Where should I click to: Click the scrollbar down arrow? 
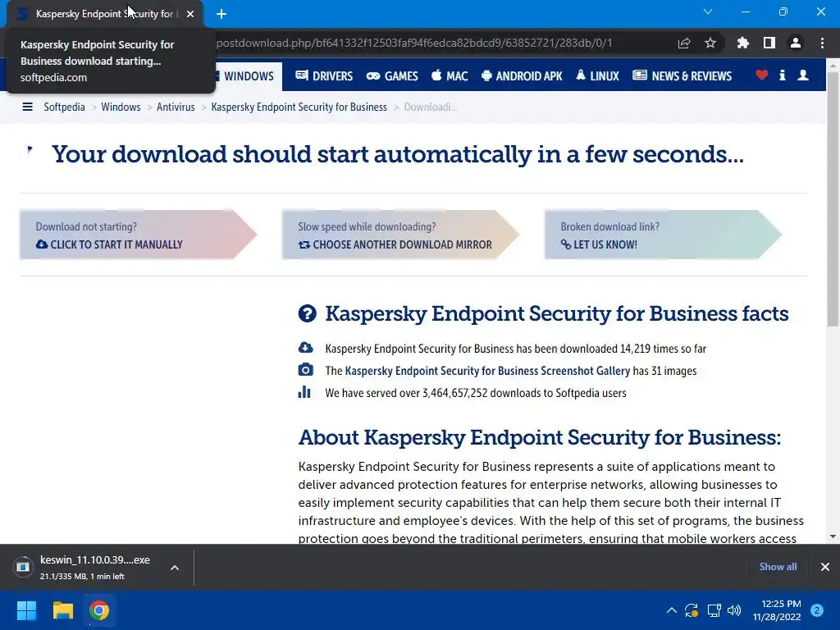coord(833,536)
